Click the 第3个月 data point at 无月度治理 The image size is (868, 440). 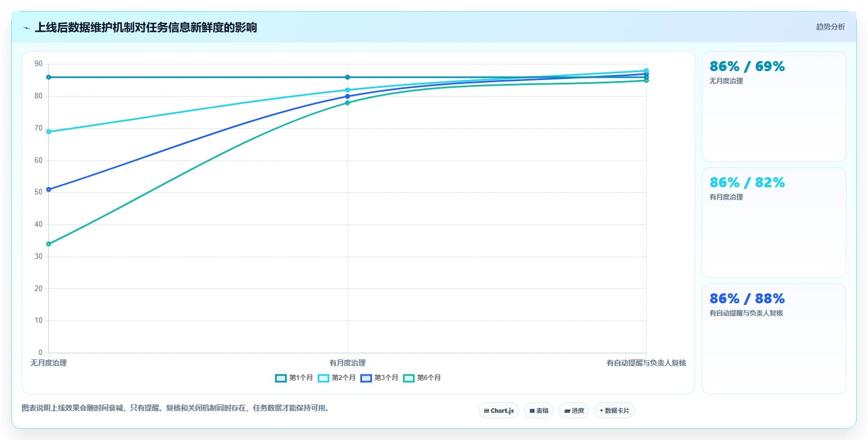[x=49, y=189]
